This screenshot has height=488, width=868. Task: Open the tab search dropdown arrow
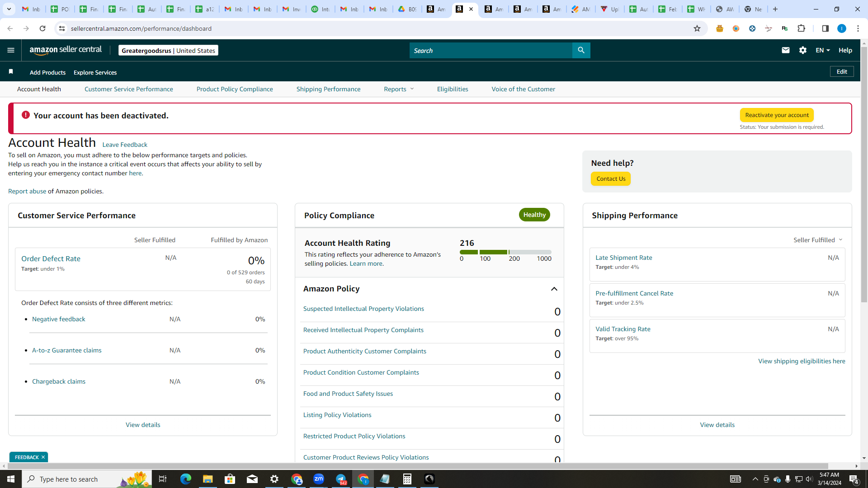pyautogui.click(x=9, y=9)
